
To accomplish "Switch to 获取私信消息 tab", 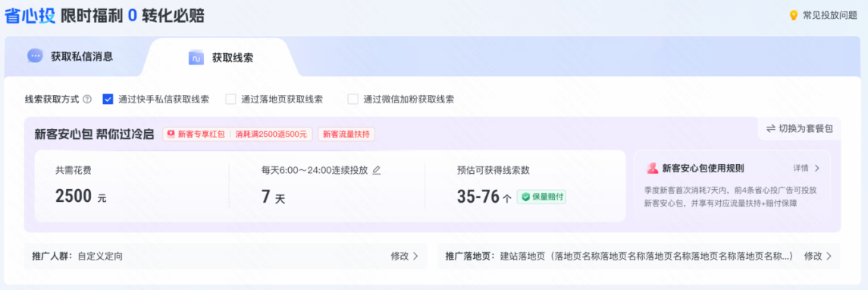I will click(x=71, y=56).
